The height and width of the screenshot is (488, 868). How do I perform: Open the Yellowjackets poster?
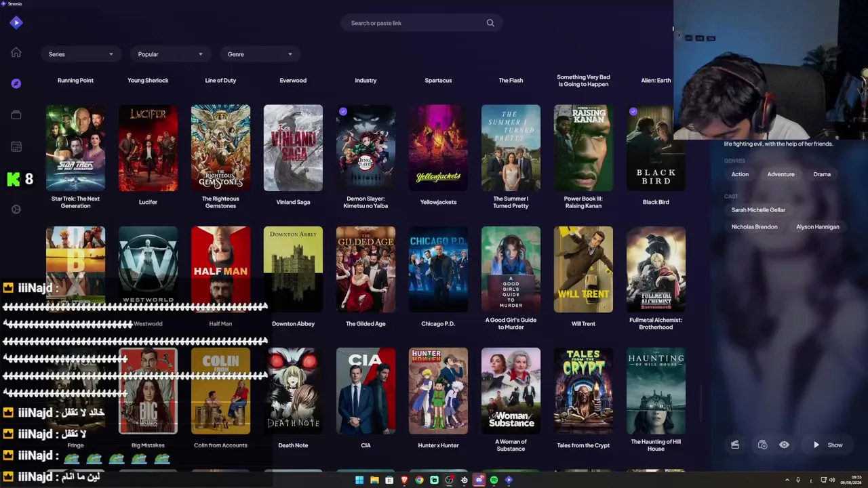[438, 148]
